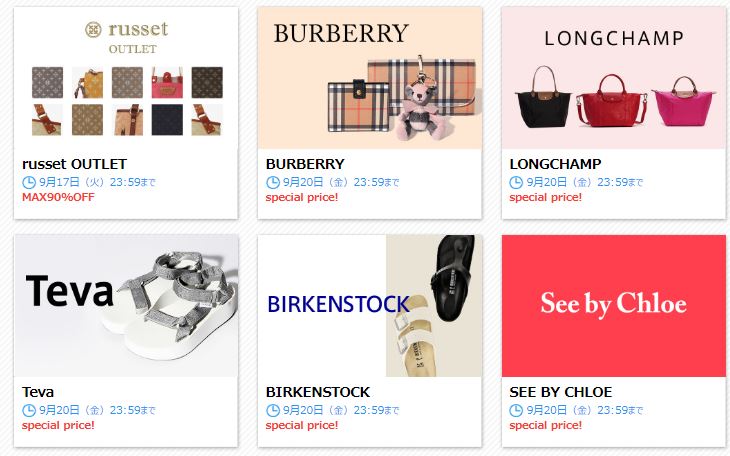This screenshot has height=456, width=730.
Task: Click special price! under BIRKENSTOCK
Action: (x=302, y=425)
